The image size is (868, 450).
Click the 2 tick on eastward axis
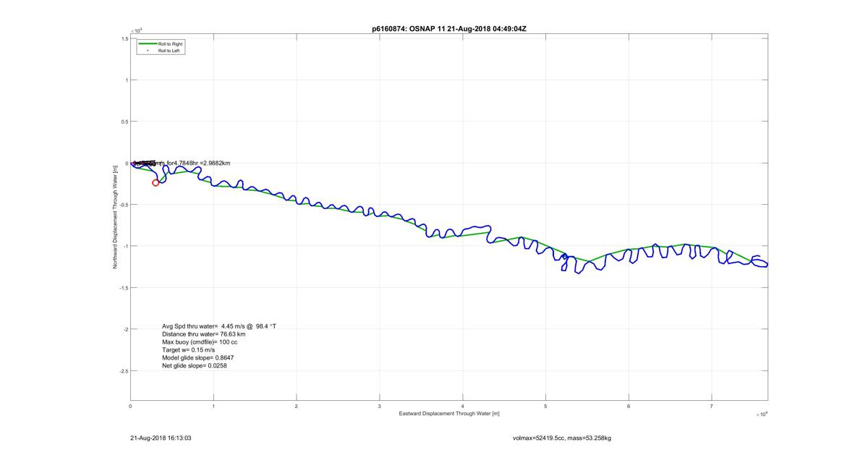click(297, 407)
